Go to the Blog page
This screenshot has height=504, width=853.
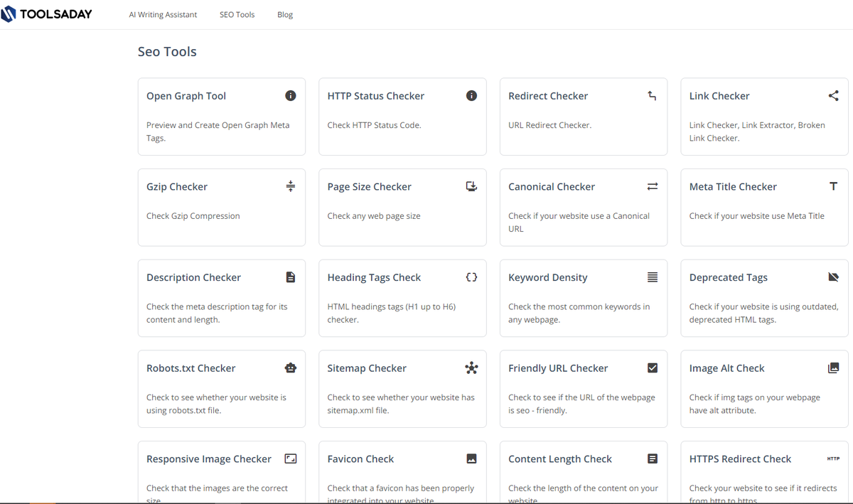pyautogui.click(x=285, y=14)
